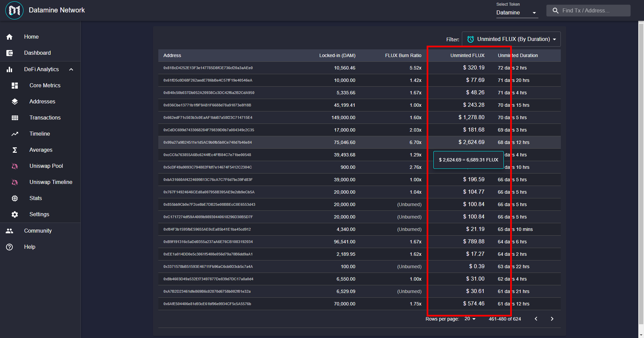Open the Unminted FLUX filter dropdown
Viewport: 644px width, 338px height.
click(x=511, y=39)
